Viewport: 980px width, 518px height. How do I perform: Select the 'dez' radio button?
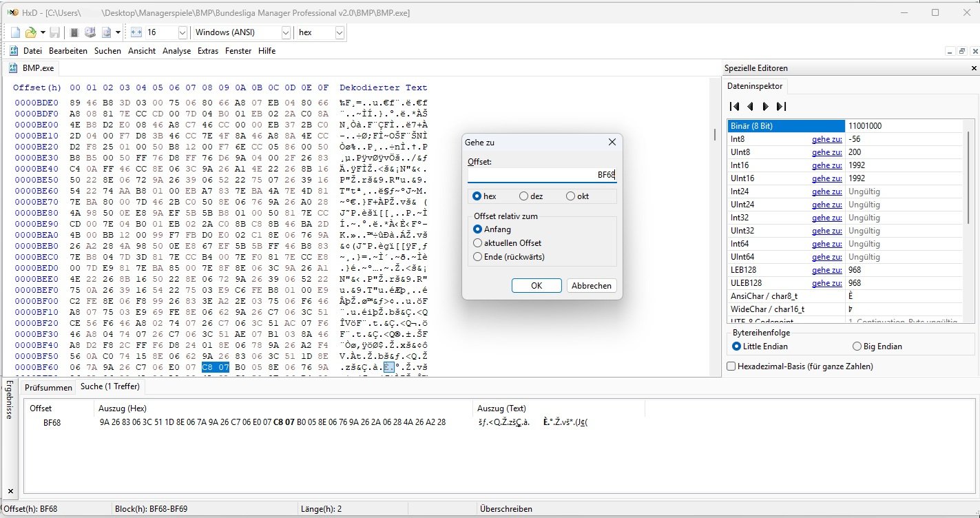click(x=523, y=196)
